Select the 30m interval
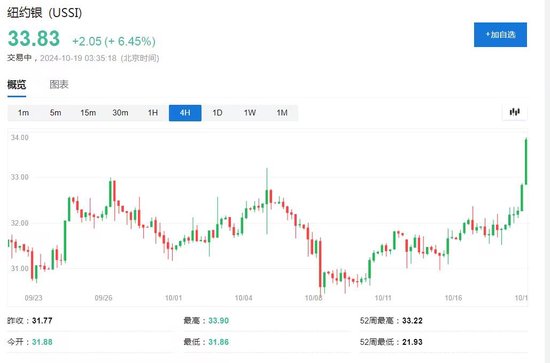The width and height of the screenshot is (550, 363). [120, 113]
